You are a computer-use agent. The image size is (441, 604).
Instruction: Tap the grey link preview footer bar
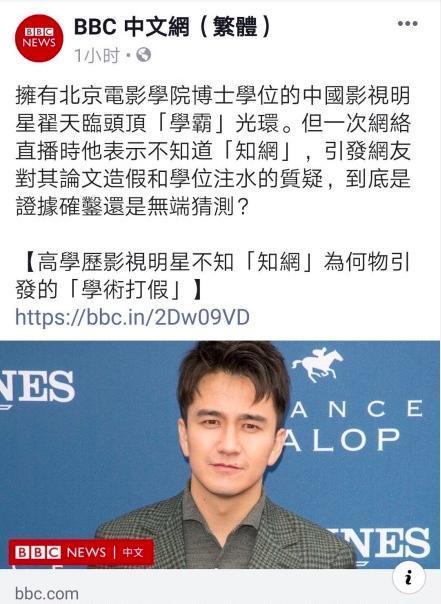[x=220, y=586]
